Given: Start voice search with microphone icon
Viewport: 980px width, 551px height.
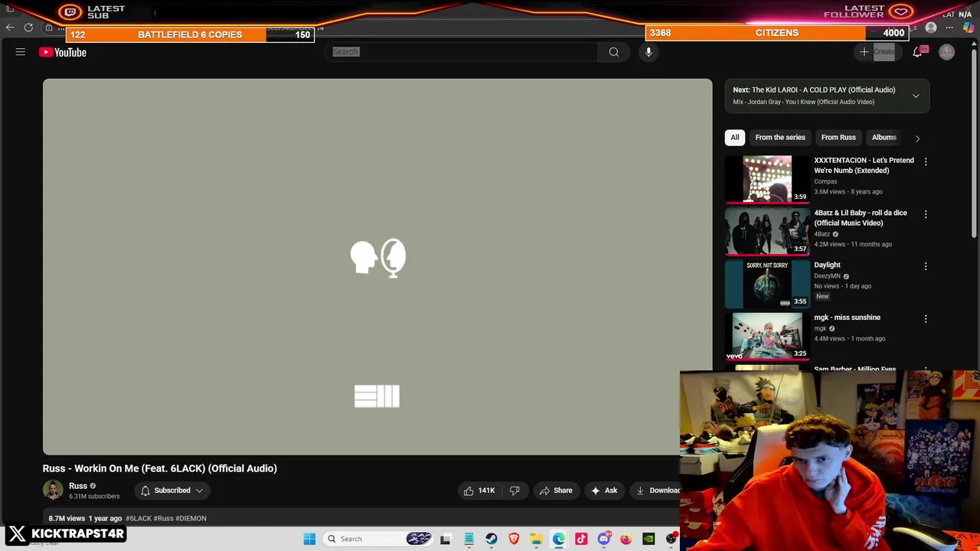Looking at the screenshot, I should pos(648,52).
